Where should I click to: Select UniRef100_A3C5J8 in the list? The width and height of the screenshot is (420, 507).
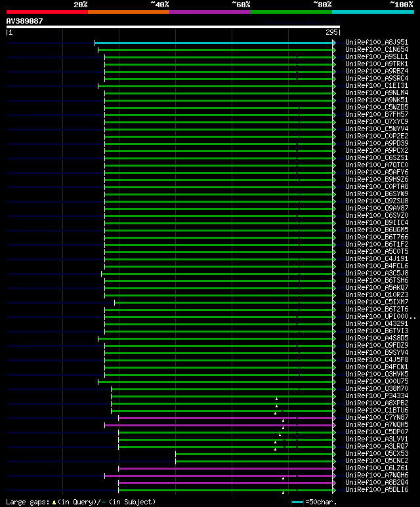377,274
